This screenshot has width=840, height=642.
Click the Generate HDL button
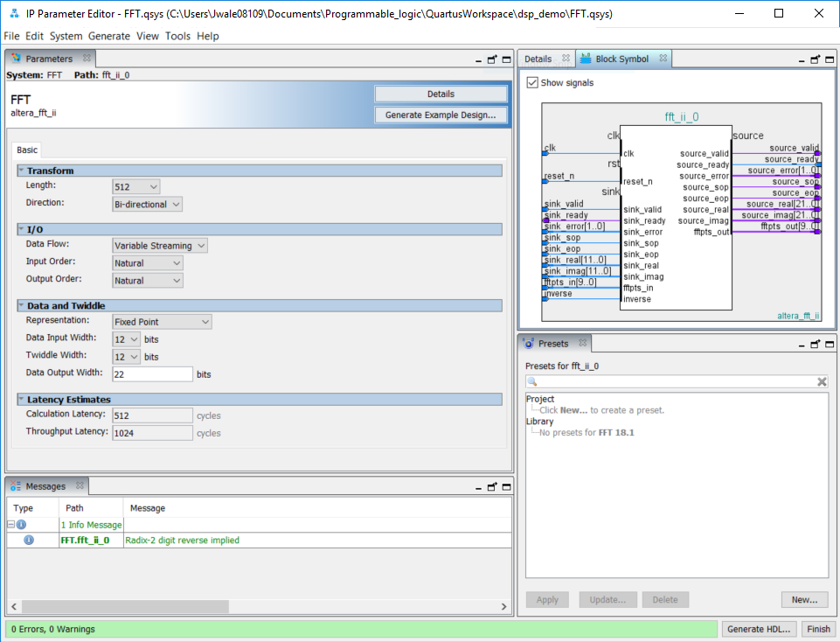pyautogui.click(x=759, y=629)
